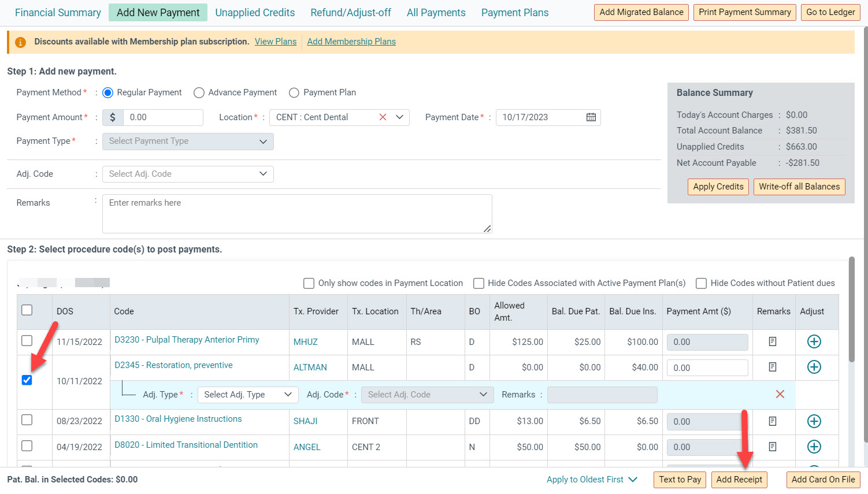Click the adjustment row Remarks input field
Screen dimensions: 868x494
(602, 395)
